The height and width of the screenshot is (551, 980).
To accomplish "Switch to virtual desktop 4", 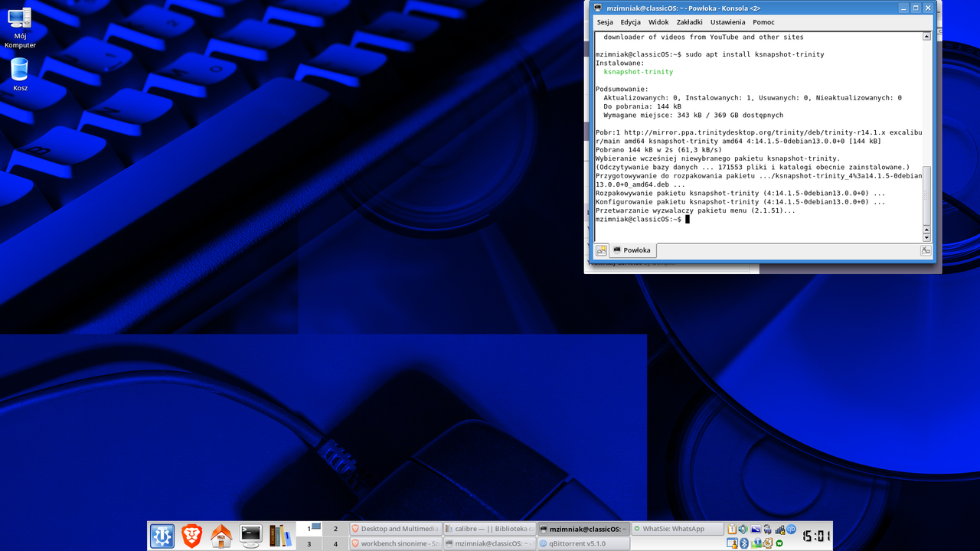I will click(x=335, y=544).
